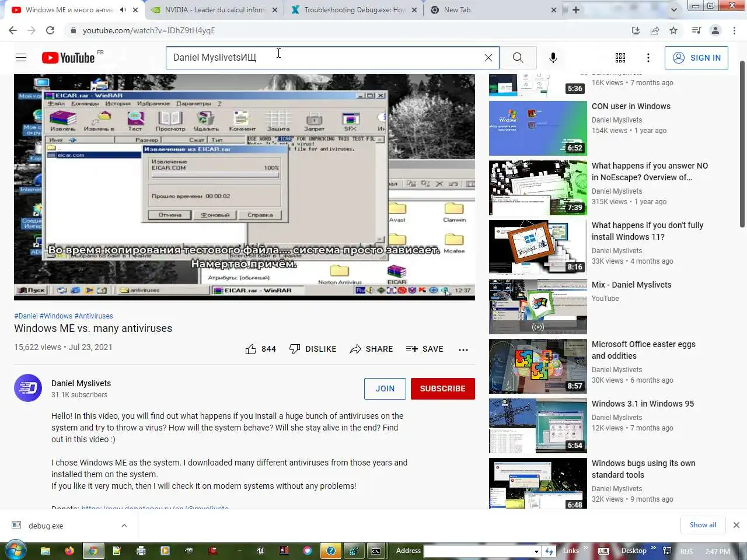Open Windows bugs using standard tools title
Screen dimensions: 747x560
[644, 469]
